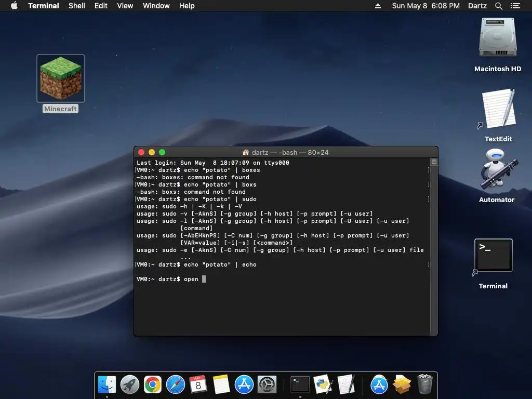Open the Edit menu
This screenshot has height=399, width=532.
101,6
